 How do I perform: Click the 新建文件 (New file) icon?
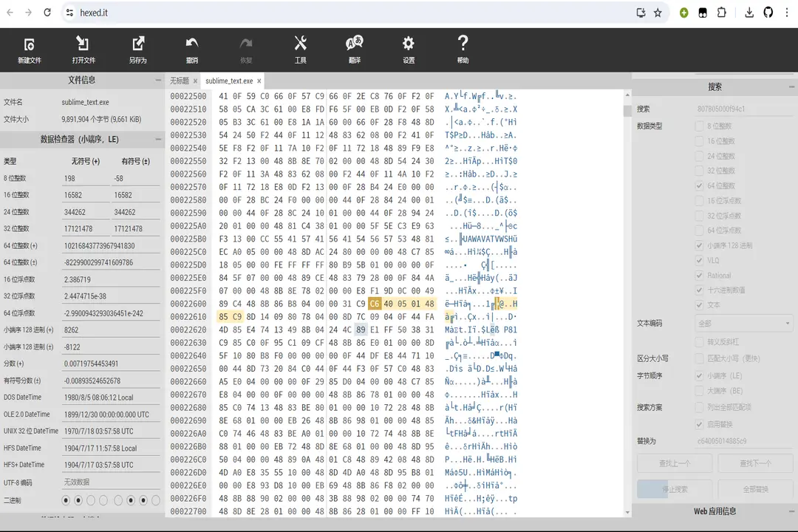[x=29, y=50]
